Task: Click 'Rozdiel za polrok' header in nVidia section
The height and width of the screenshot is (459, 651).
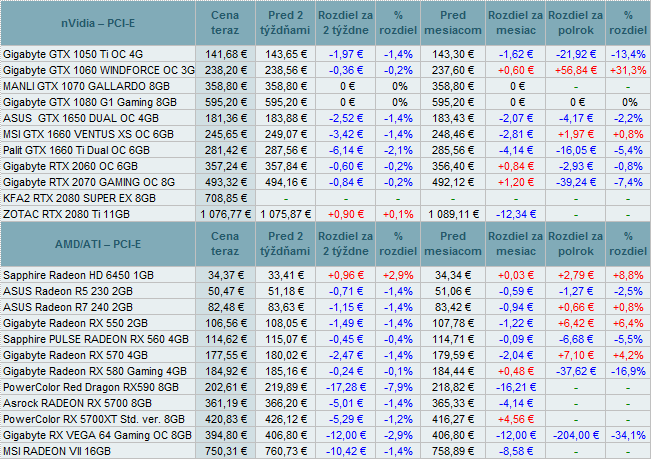Action: click(575, 23)
